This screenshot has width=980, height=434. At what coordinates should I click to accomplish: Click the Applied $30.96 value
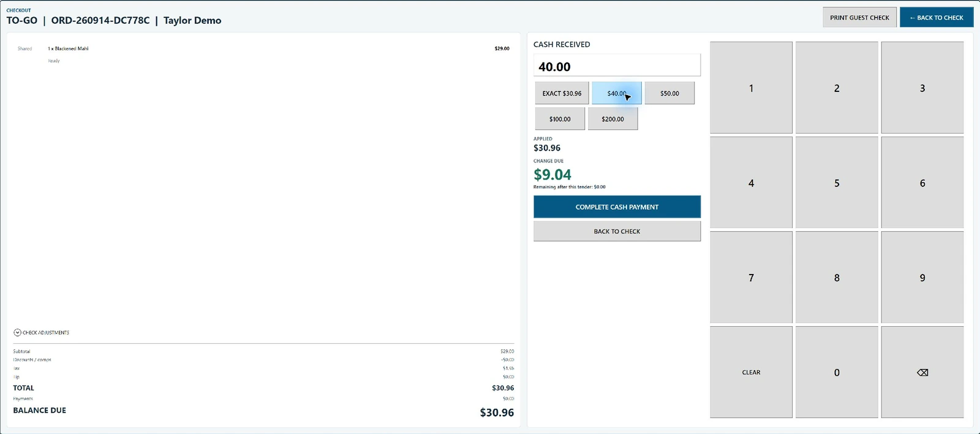point(547,148)
